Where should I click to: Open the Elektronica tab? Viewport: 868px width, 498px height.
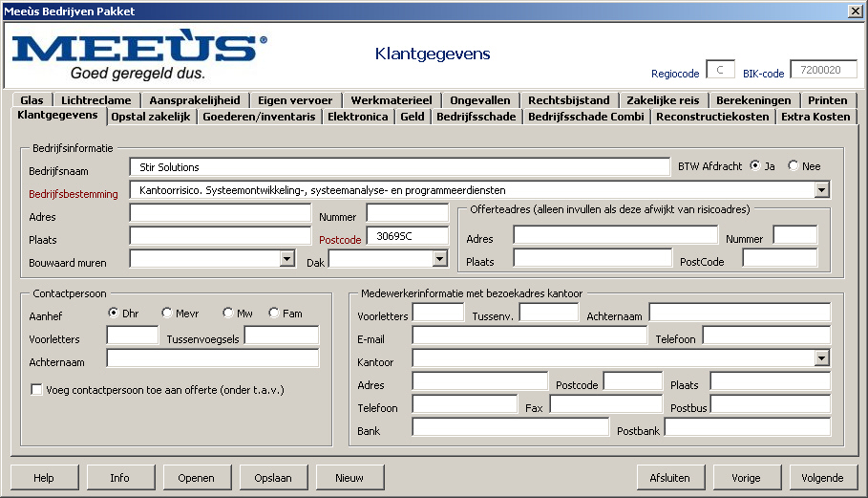357,117
